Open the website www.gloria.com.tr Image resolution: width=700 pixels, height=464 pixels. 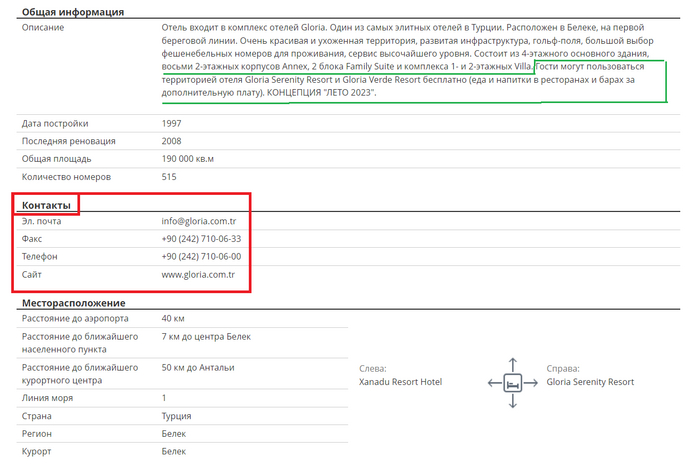tap(198, 275)
